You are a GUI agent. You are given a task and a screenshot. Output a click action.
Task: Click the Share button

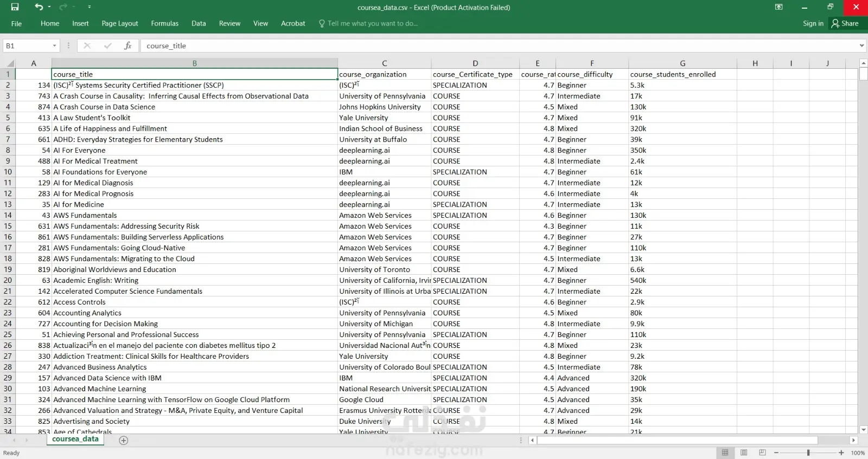[845, 23]
